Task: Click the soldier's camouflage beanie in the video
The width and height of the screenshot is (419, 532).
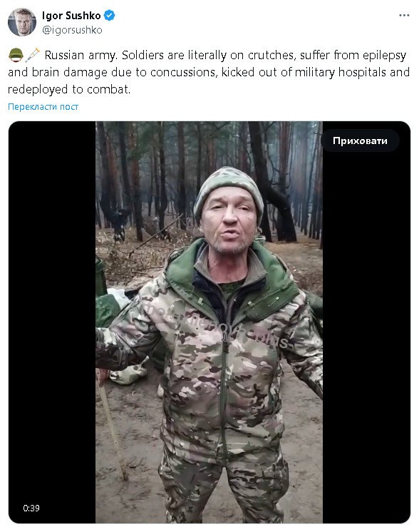Action: (228, 189)
